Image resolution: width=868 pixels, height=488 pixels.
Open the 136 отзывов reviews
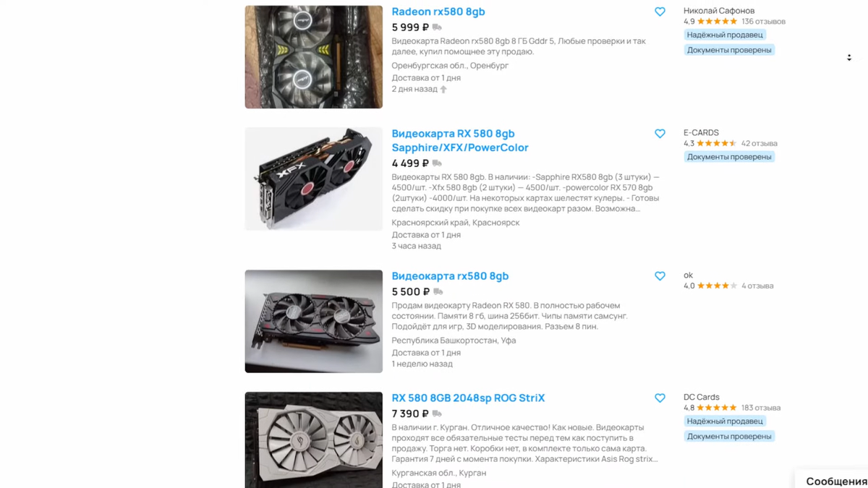763,22
